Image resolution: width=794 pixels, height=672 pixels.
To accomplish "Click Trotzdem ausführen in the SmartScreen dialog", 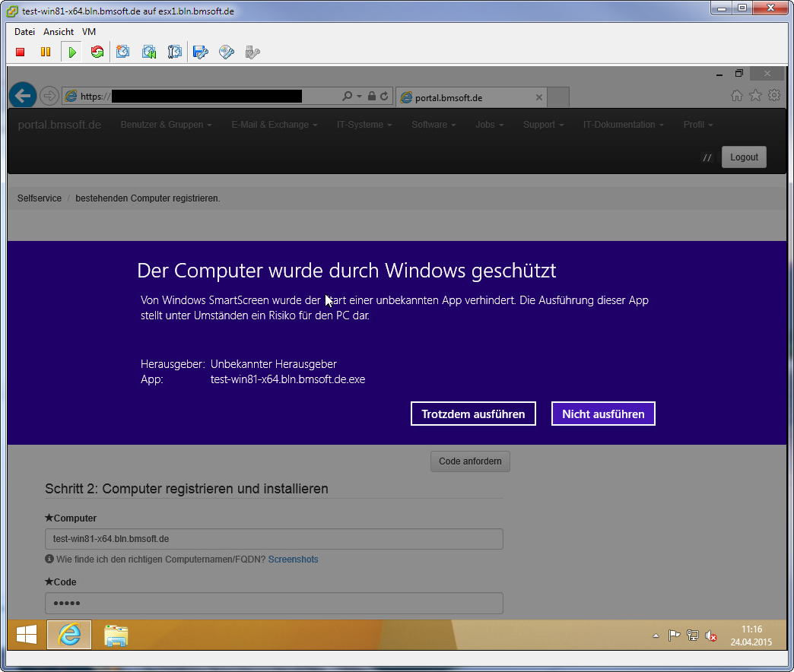I will pyautogui.click(x=473, y=414).
